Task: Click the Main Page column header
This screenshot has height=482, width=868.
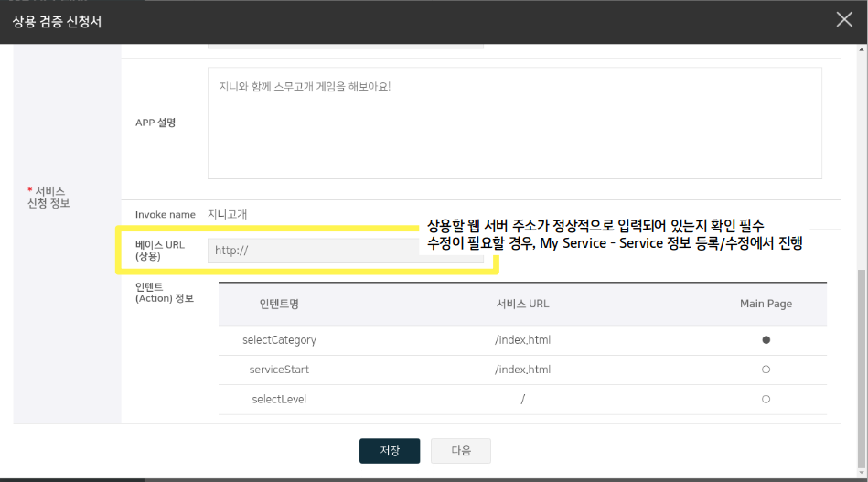Action: click(766, 304)
